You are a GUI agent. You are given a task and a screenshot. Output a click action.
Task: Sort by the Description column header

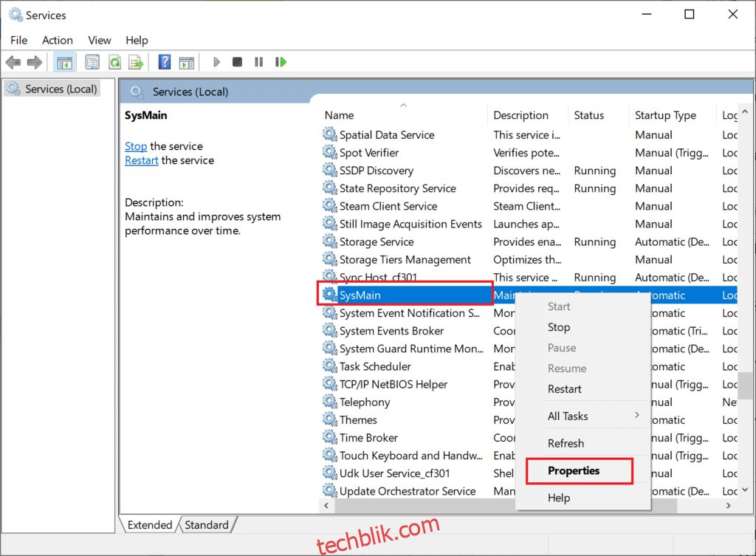pyautogui.click(x=527, y=115)
